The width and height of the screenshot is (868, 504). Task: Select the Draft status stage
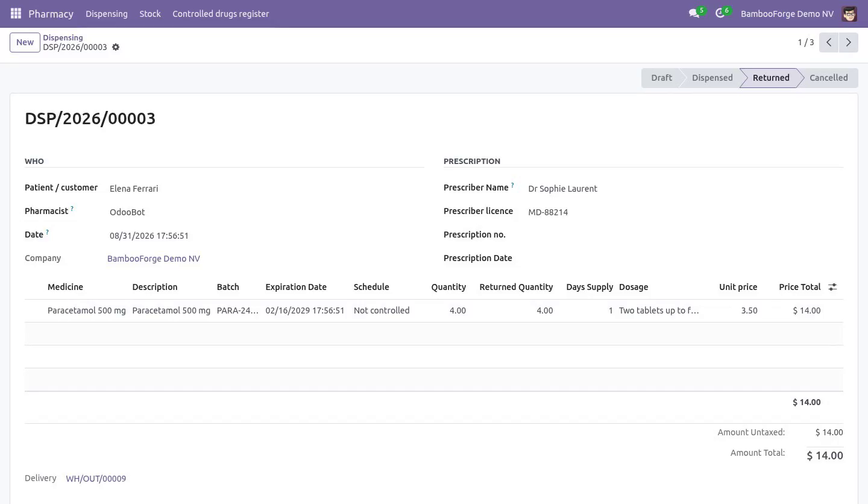pyautogui.click(x=661, y=78)
